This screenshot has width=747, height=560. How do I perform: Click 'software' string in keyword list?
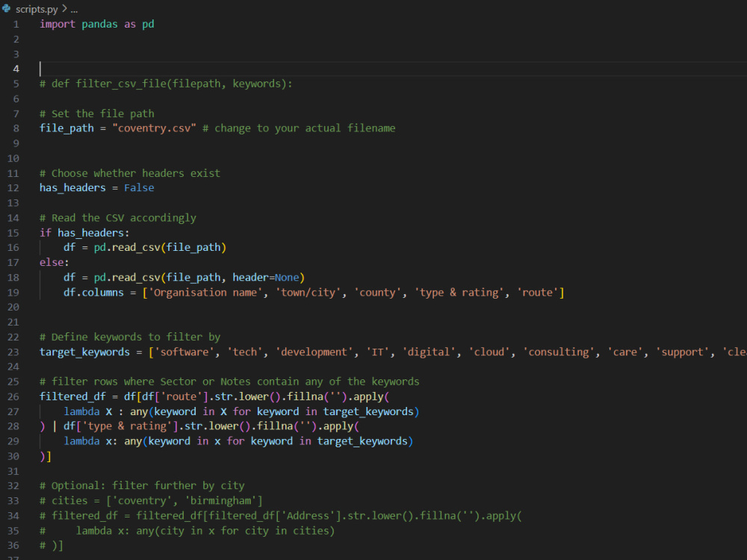(x=184, y=352)
